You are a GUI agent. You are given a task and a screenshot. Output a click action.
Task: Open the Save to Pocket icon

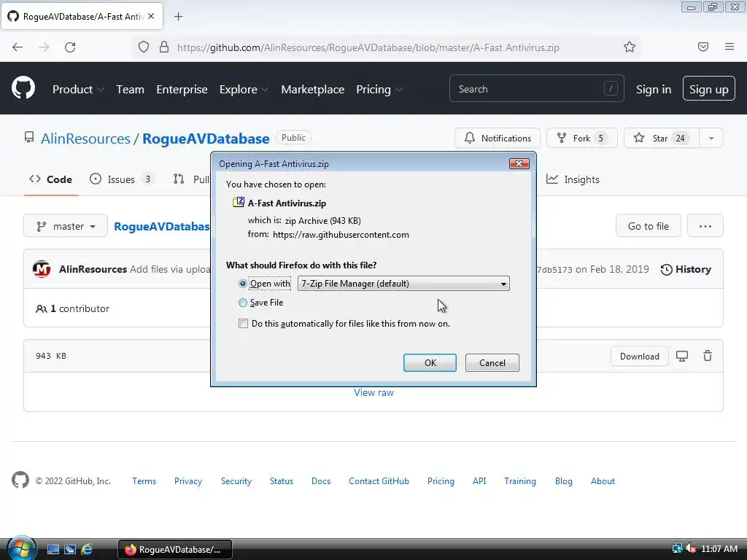pos(703,47)
